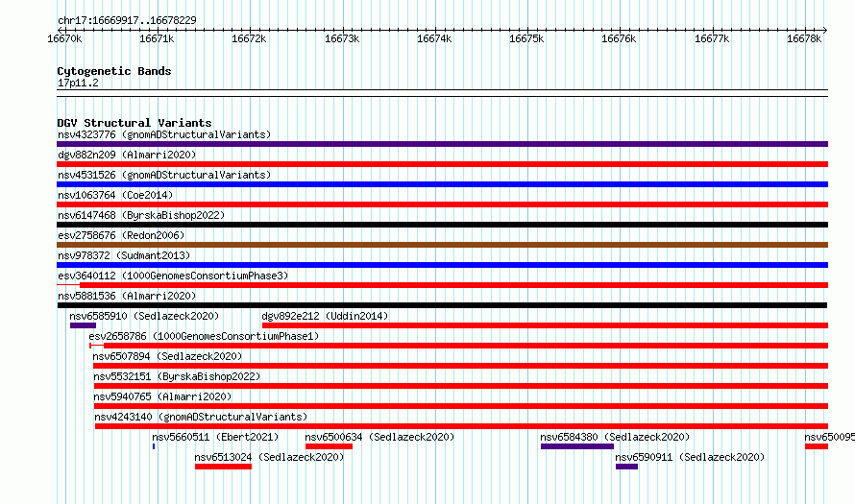Viewport: 855px width, 504px height.
Task: Select the red nsv1063764 variant bar
Action: point(442,204)
